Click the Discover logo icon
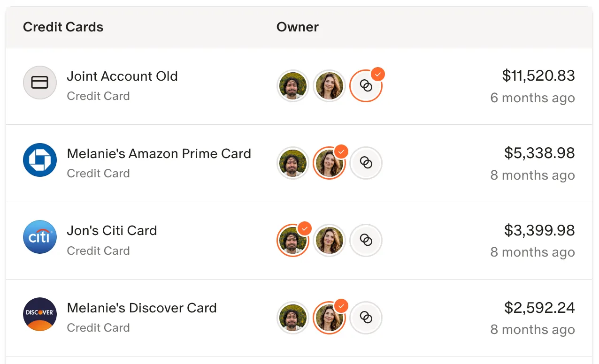The image size is (599, 364). pos(40,314)
